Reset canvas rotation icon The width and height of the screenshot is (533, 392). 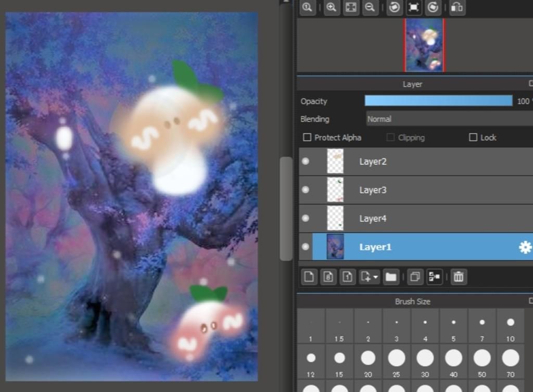click(x=413, y=7)
